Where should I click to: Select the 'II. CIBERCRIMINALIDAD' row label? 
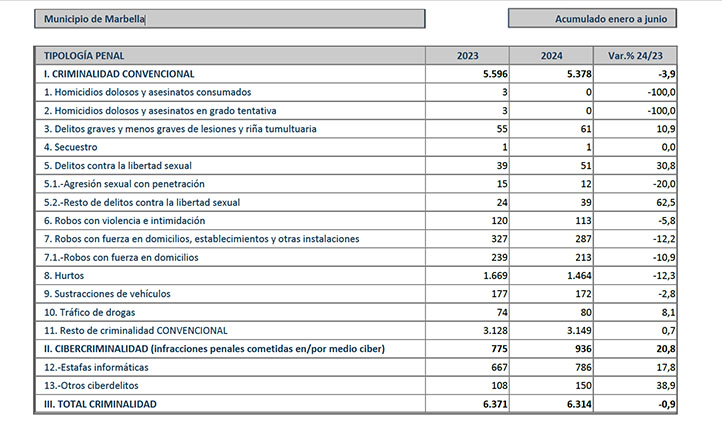click(x=214, y=349)
